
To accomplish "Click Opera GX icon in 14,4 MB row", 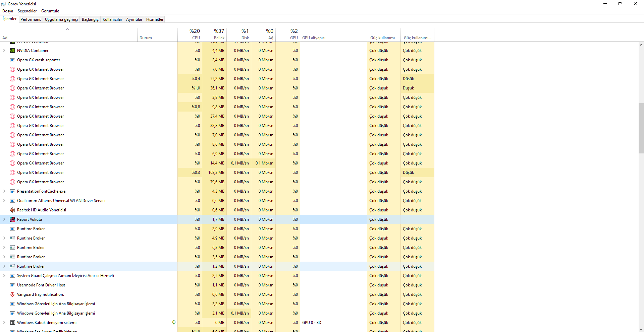I will (x=12, y=163).
